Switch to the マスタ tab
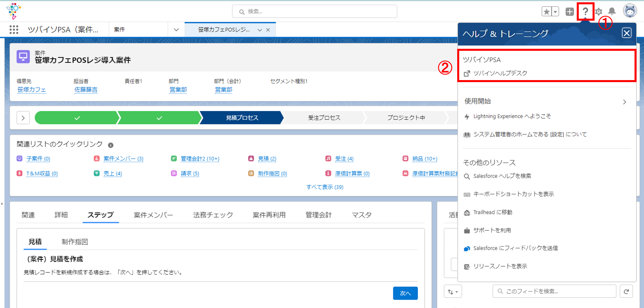 pos(362,215)
